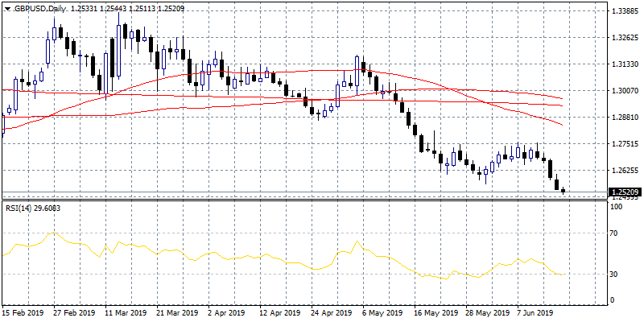Viewport: 644px width, 322px height.
Task: Click the 1.31330 price axis label
Action: [625, 64]
